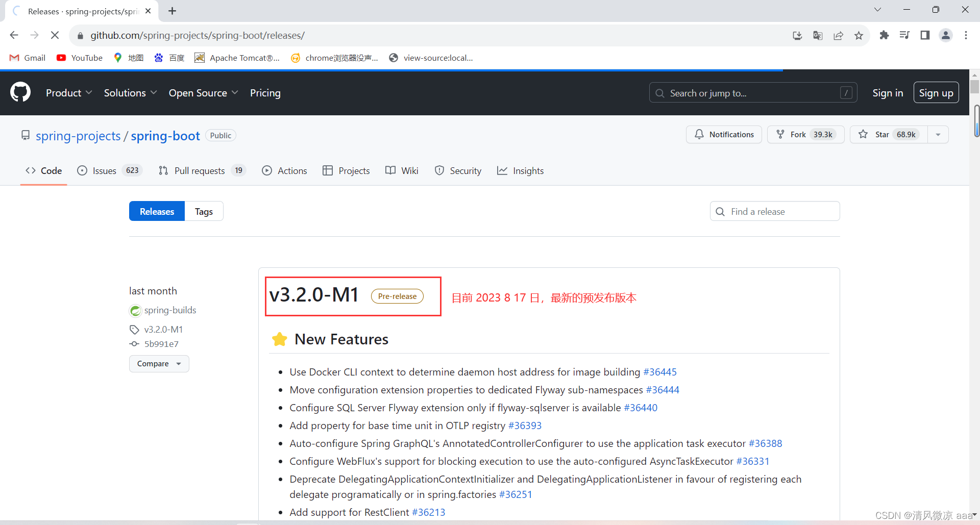The height and width of the screenshot is (525, 980).
Task: Open Chrome tab search chevron
Action: pyautogui.click(x=877, y=10)
